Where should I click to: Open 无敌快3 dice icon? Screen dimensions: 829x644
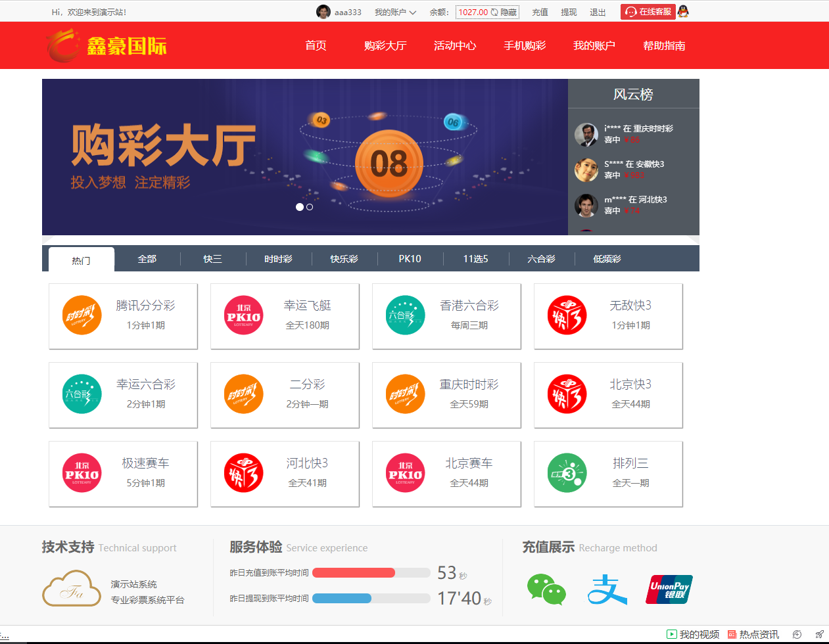click(567, 315)
